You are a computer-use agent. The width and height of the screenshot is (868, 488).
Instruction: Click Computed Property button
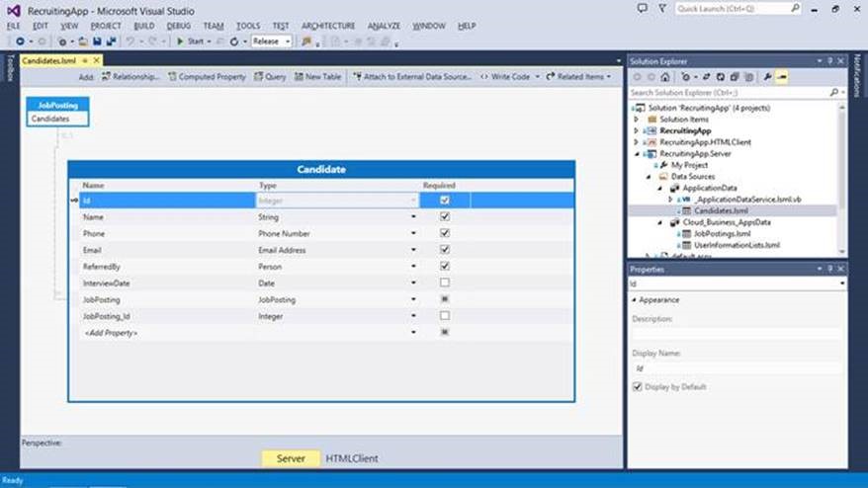[x=207, y=77]
